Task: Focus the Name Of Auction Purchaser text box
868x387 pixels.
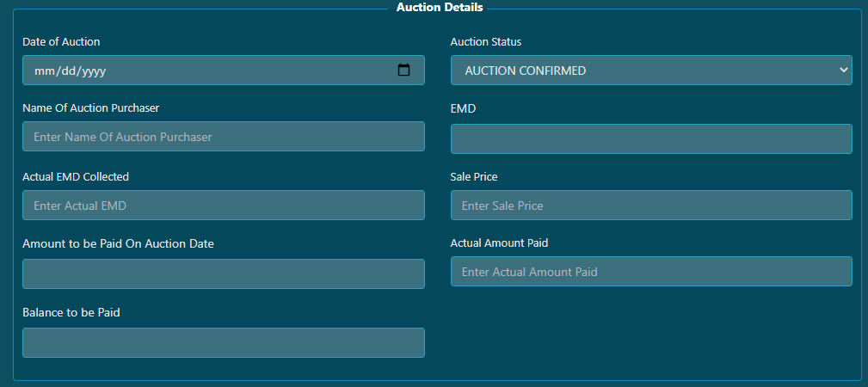Action: click(x=224, y=136)
